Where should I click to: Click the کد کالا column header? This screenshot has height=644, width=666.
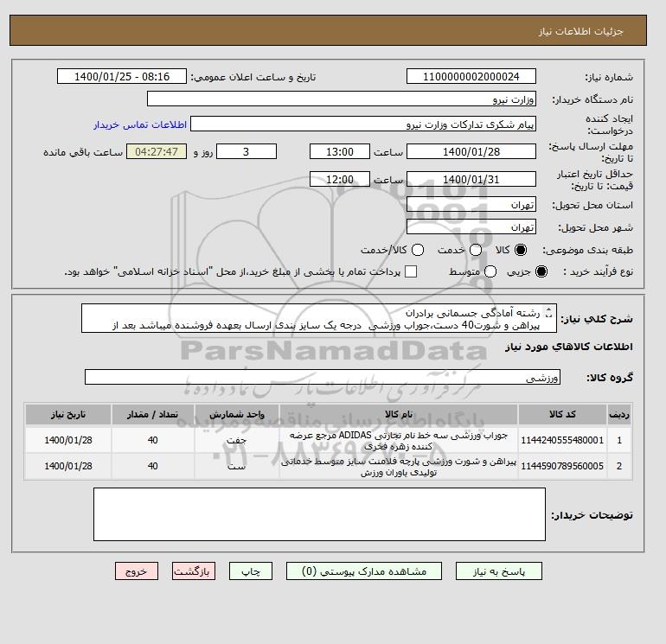562,415
